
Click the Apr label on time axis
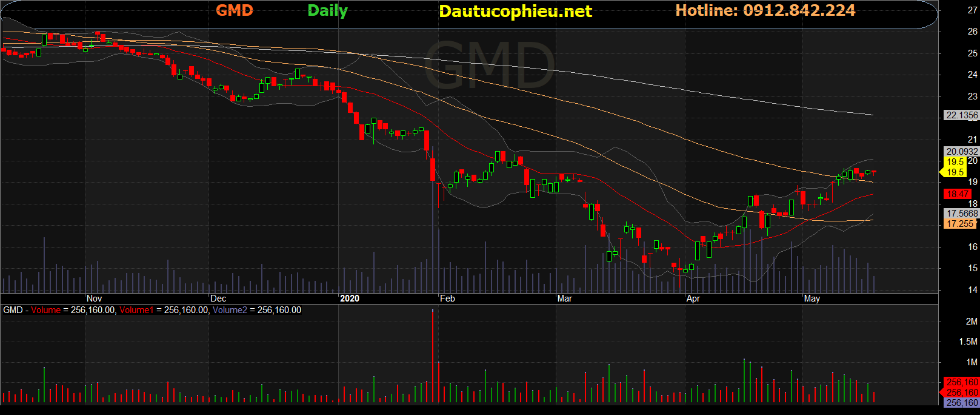[693, 299]
